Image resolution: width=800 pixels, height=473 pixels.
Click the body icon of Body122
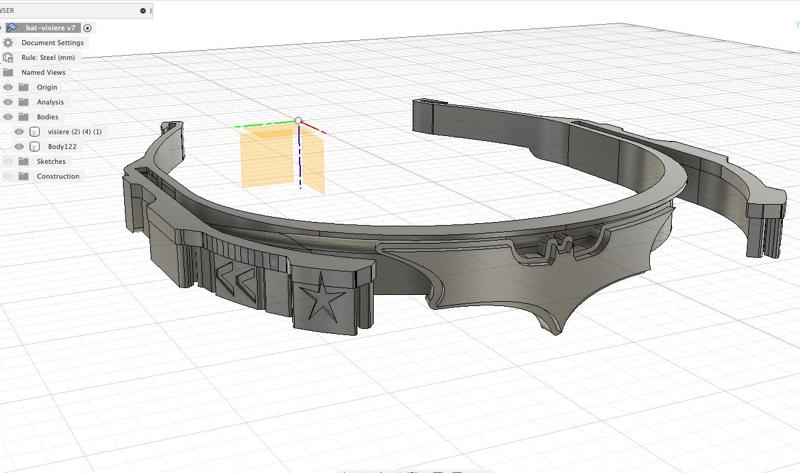coord(35,146)
